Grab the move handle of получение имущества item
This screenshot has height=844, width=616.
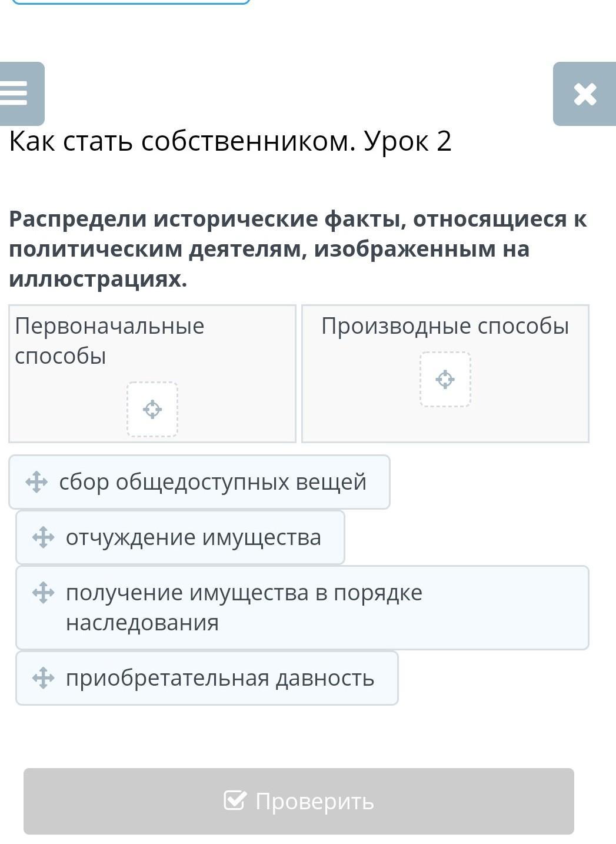point(43,593)
